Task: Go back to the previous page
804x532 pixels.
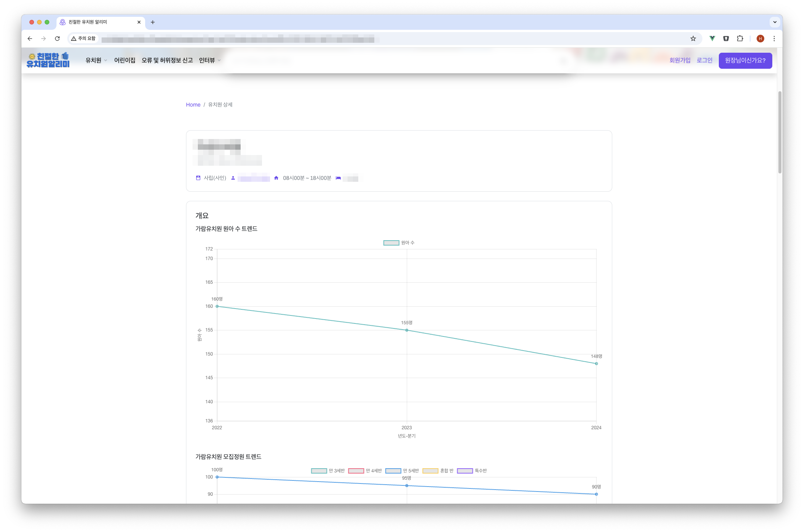Action: pyautogui.click(x=30, y=39)
